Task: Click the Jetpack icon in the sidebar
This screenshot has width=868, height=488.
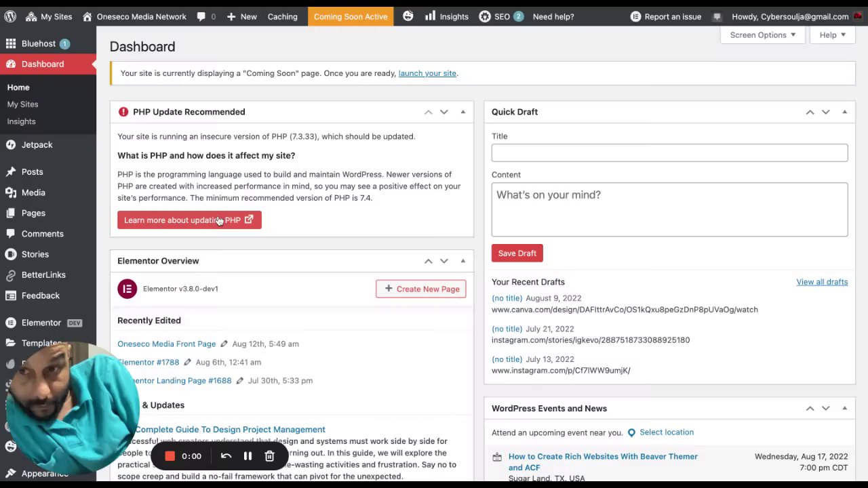Action: [11, 144]
